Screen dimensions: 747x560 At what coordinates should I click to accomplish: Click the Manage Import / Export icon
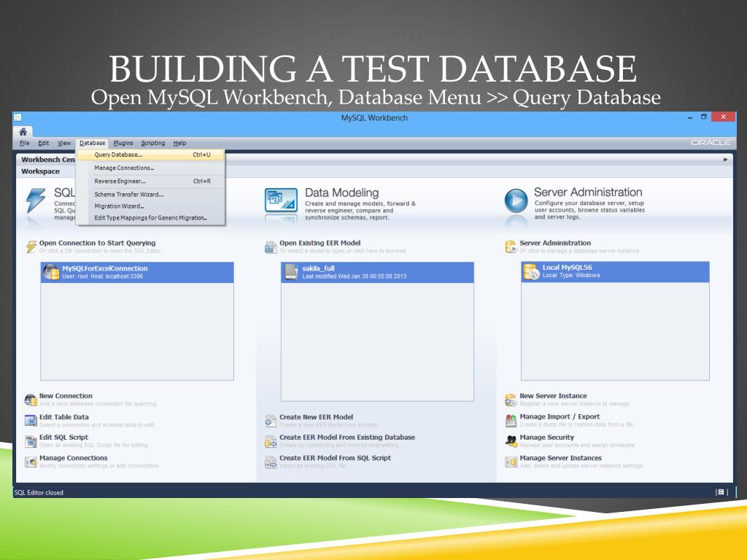point(511,421)
